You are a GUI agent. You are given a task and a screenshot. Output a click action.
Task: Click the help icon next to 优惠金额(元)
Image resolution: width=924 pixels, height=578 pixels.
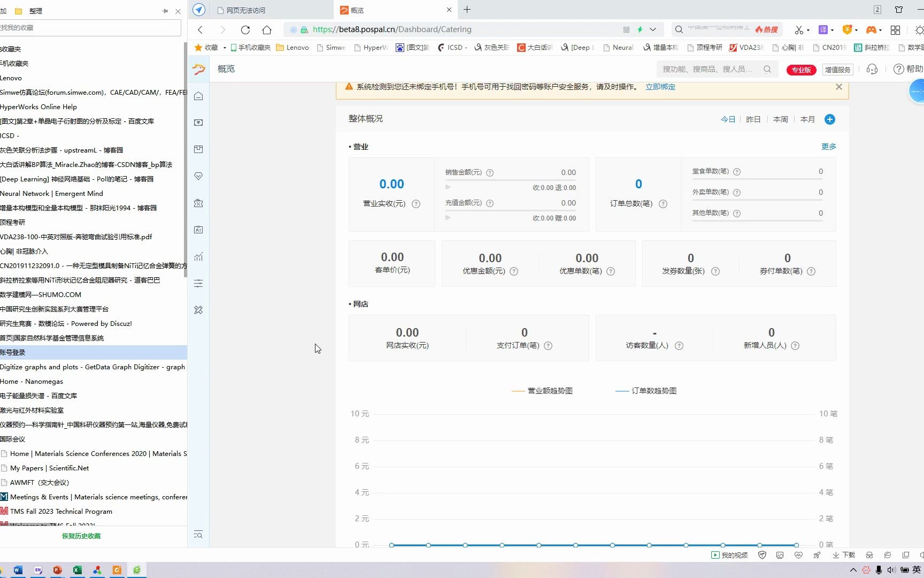coord(514,271)
